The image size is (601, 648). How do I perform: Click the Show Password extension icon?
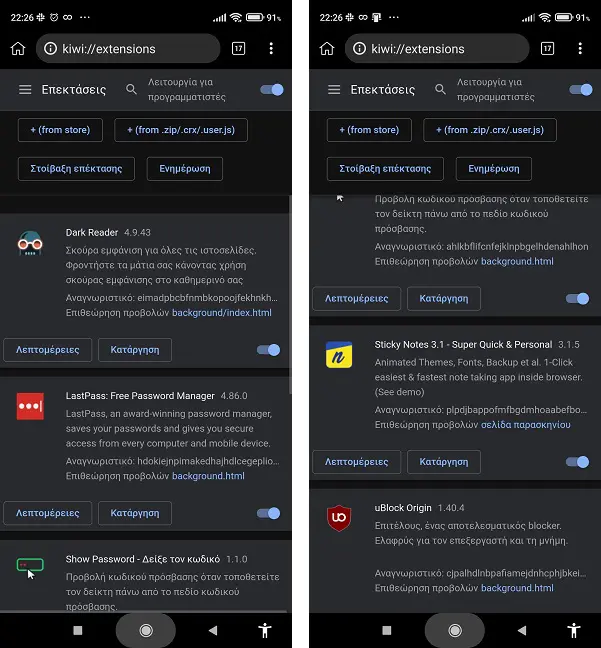30,568
